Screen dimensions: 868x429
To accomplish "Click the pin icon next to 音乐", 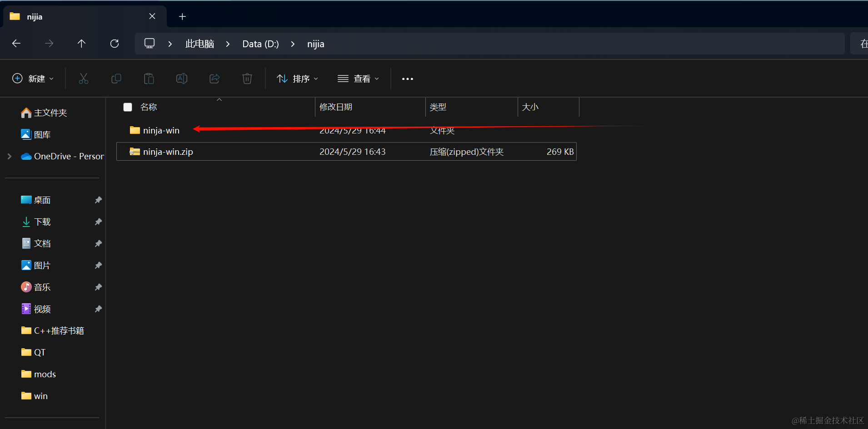I will (98, 287).
